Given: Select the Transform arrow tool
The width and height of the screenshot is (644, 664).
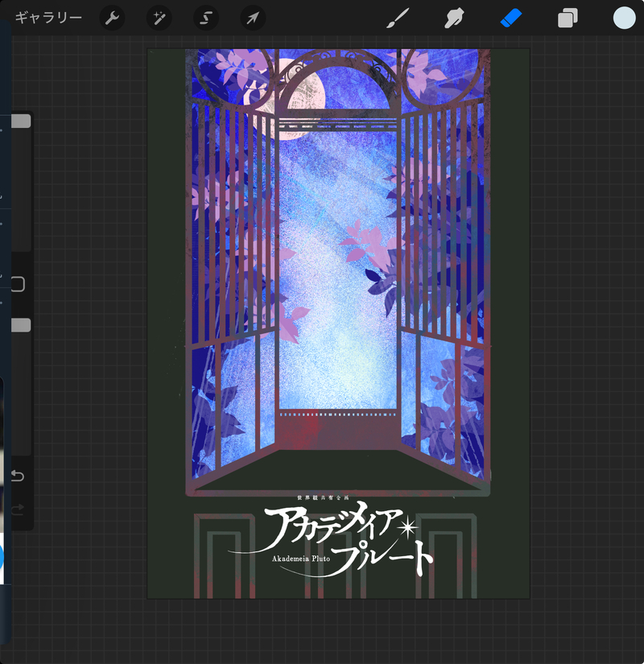Looking at the screenshot, I should point(253,19).
